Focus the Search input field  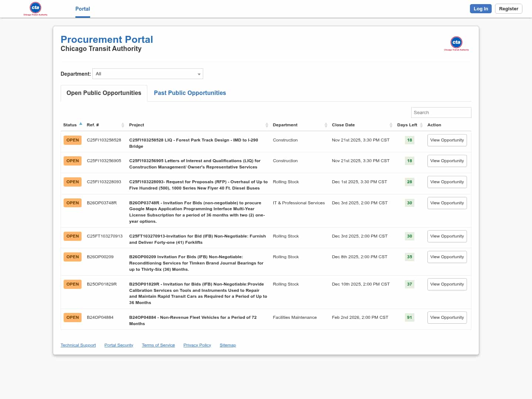[x=441, y=113]
